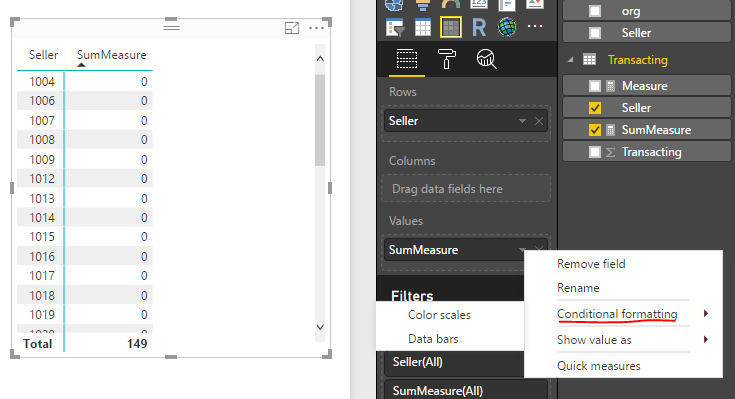
Task: Click the Total value 149
Action: [137, 344]
